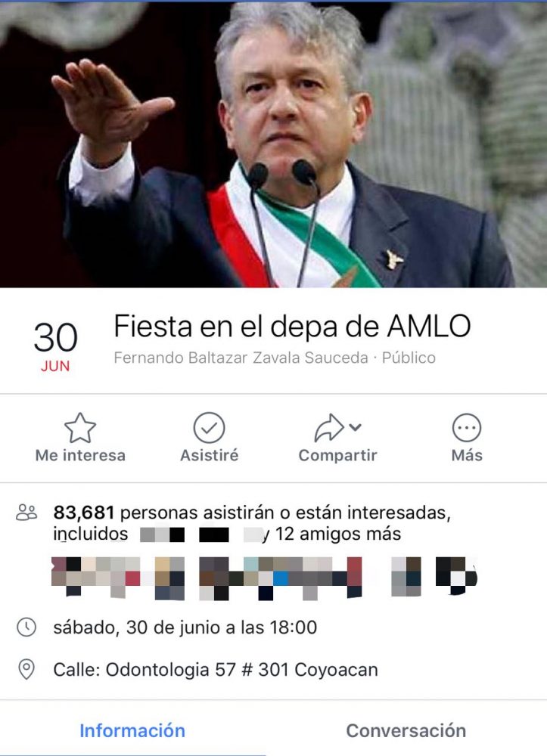
Task: Click the location pin icon
Action: pos(26,670)
